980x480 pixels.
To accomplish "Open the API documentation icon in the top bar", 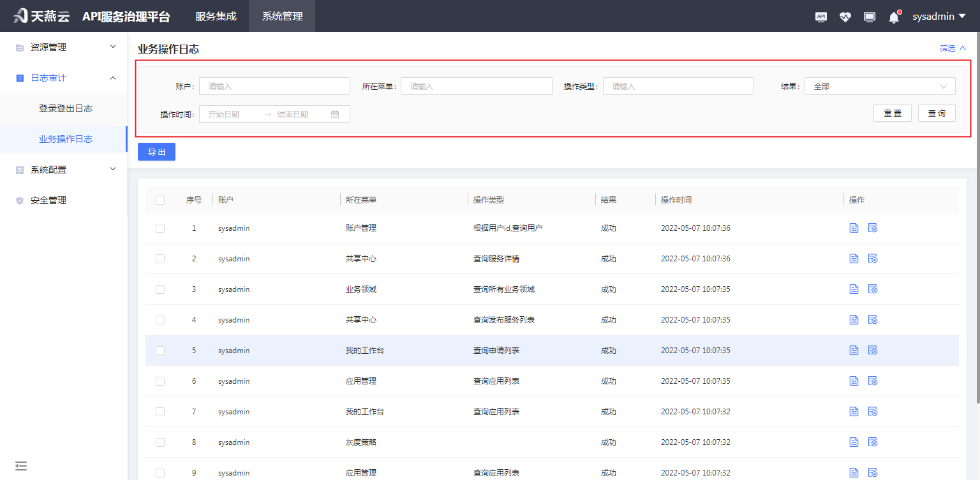I will (x=821, y=17).
